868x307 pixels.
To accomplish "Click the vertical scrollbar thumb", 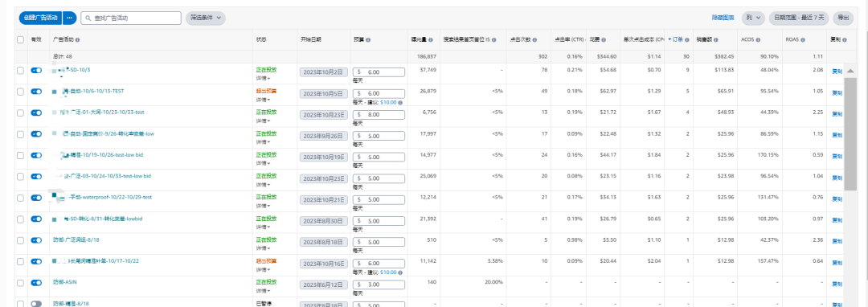I will point(850,134).
